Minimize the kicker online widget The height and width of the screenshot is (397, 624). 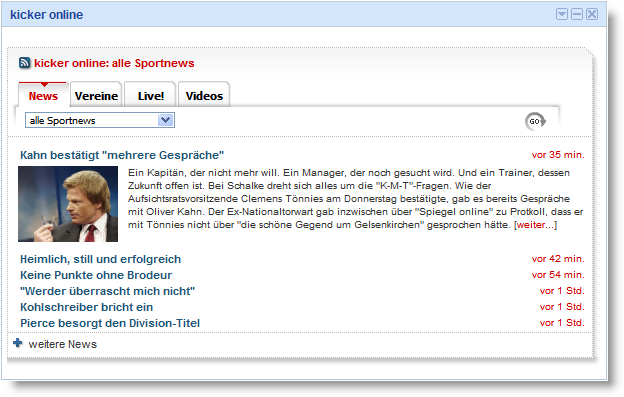[x=577, y=14]
